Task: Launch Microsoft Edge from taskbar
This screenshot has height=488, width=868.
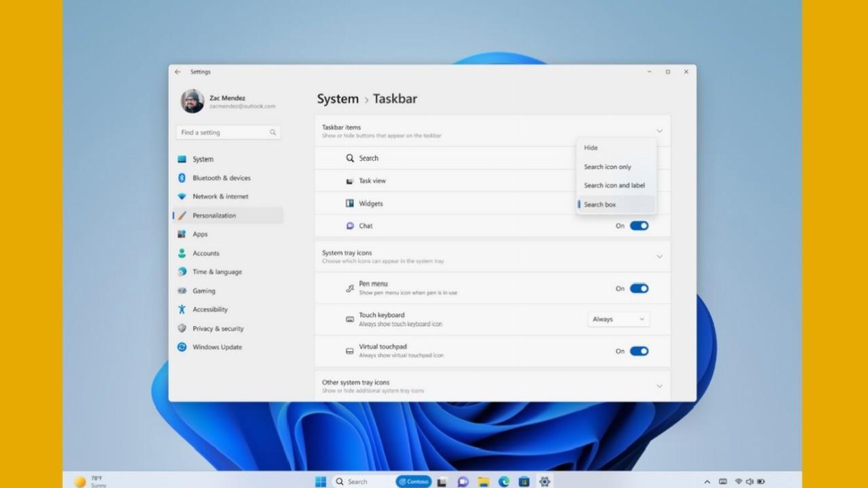Action: [504, 481]
